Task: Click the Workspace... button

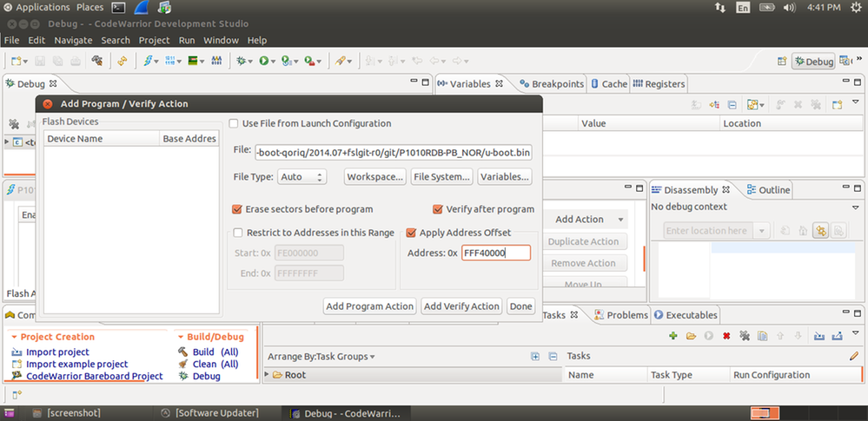Action: coord(375,177)
